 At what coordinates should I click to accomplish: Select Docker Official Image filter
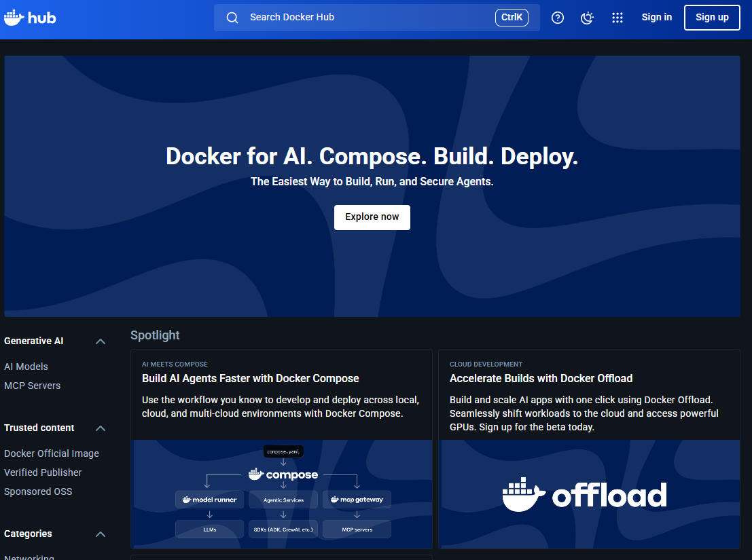[52, 453]
